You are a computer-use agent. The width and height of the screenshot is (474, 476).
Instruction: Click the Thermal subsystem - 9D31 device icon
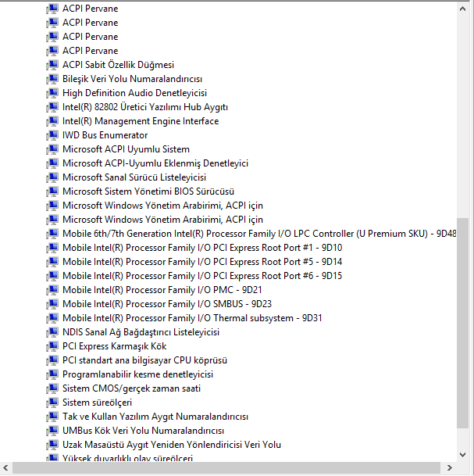click(52, 318)
